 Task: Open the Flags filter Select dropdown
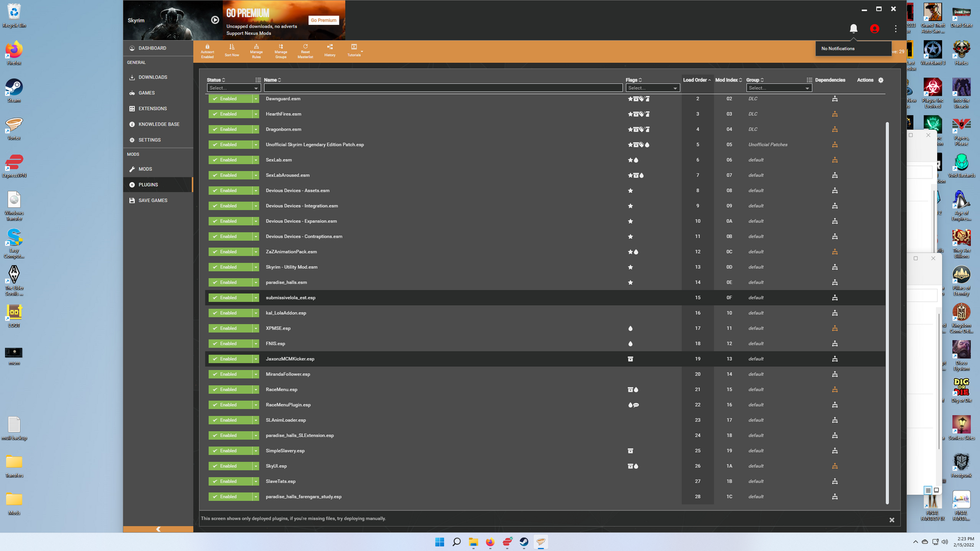pos(652,88)
